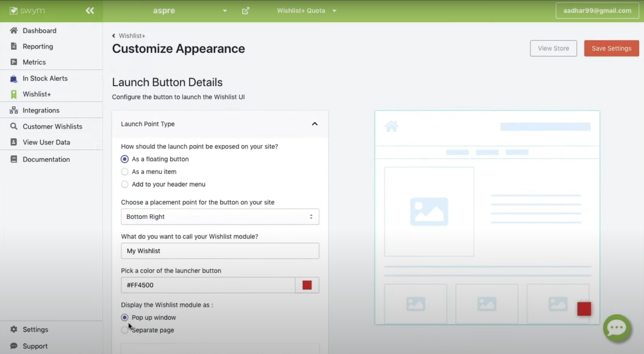The image size is (644, 354).
Task: Choose 'Separate page' display option
Action: [125, 330]
